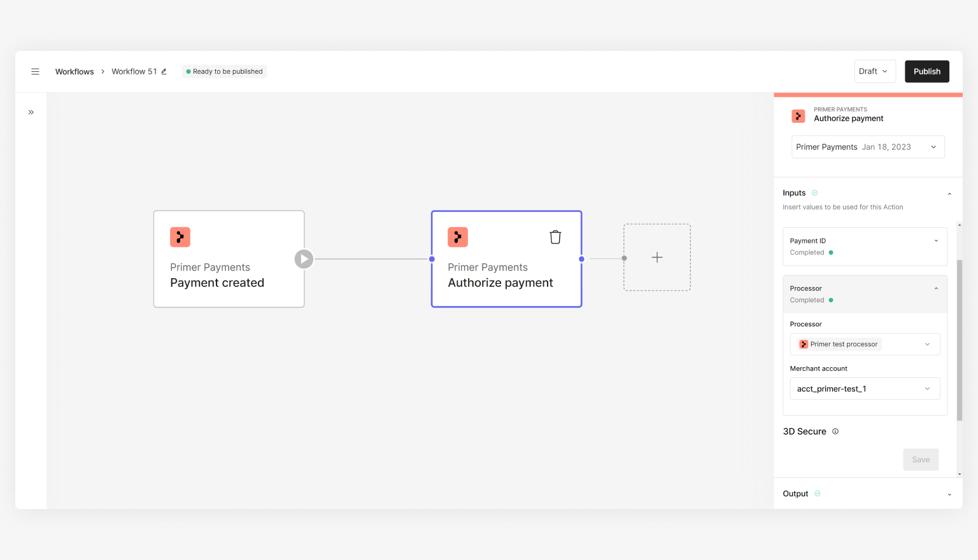Go to Workflows breadcrumb

point(74,71)
